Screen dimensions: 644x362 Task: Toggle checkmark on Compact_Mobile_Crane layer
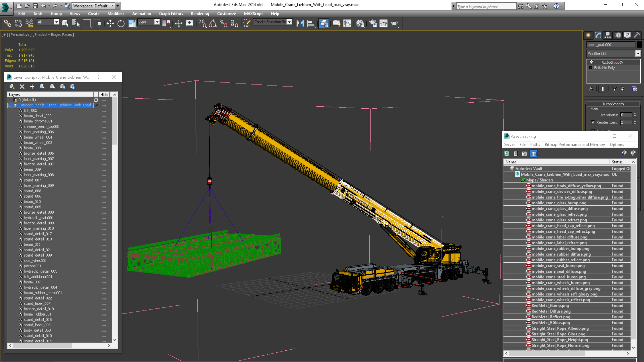coord(97,105)
